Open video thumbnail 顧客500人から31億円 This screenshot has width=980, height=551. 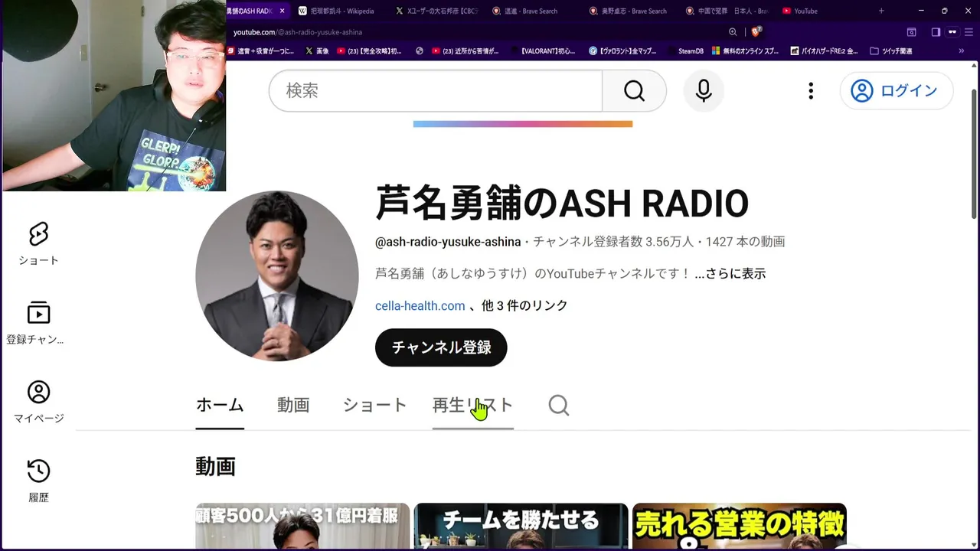click(x=302, y=527)
